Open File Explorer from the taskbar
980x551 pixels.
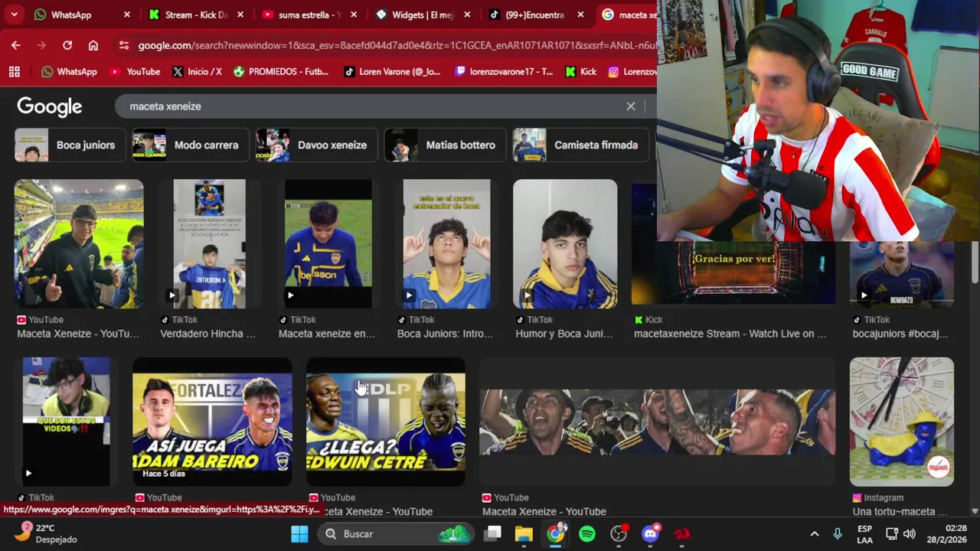pyautogui.click(x=524, y=533)
